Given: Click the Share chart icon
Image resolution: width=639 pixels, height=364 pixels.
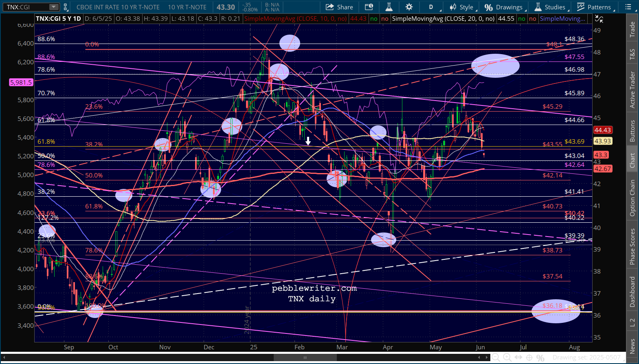Looking at the screenshot, I should tap(339, 7).
